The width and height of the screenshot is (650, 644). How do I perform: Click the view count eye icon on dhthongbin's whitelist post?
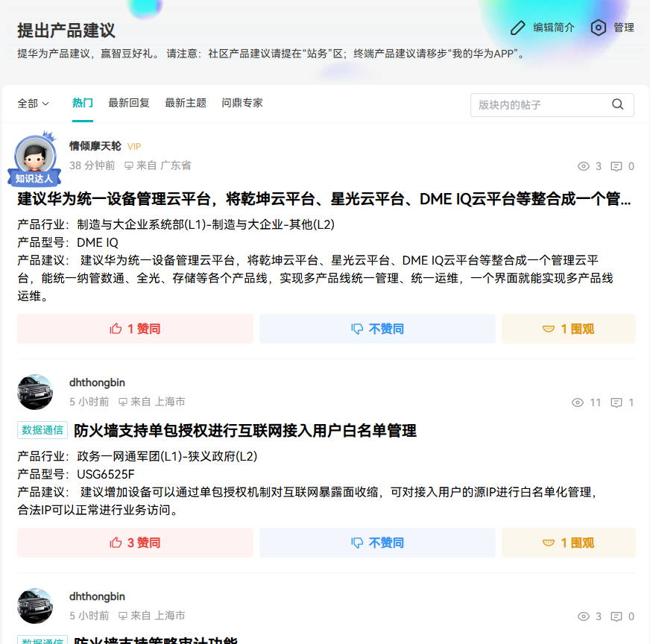click(x=578, y=402)
